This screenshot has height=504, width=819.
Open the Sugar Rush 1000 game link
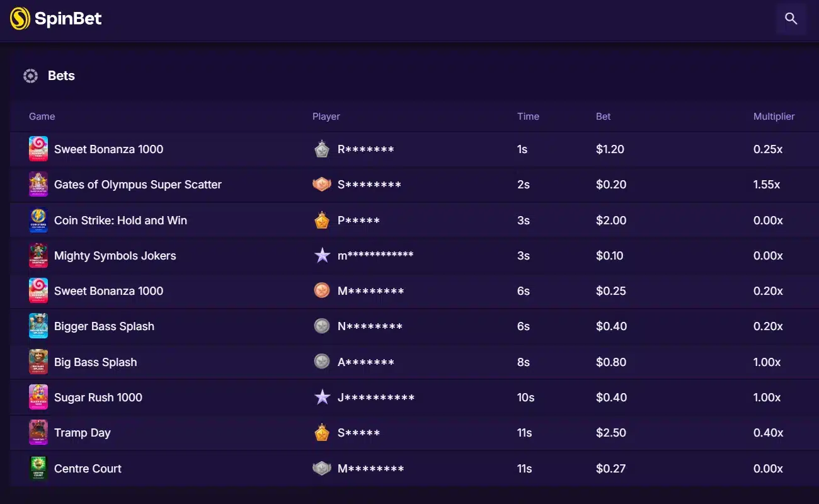[98, 398]
